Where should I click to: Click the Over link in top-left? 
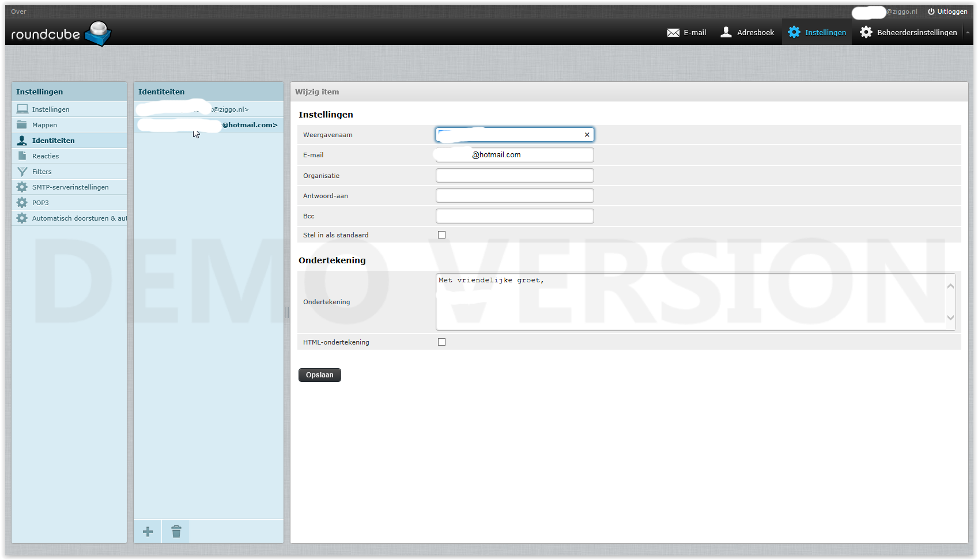click(18, 12)
